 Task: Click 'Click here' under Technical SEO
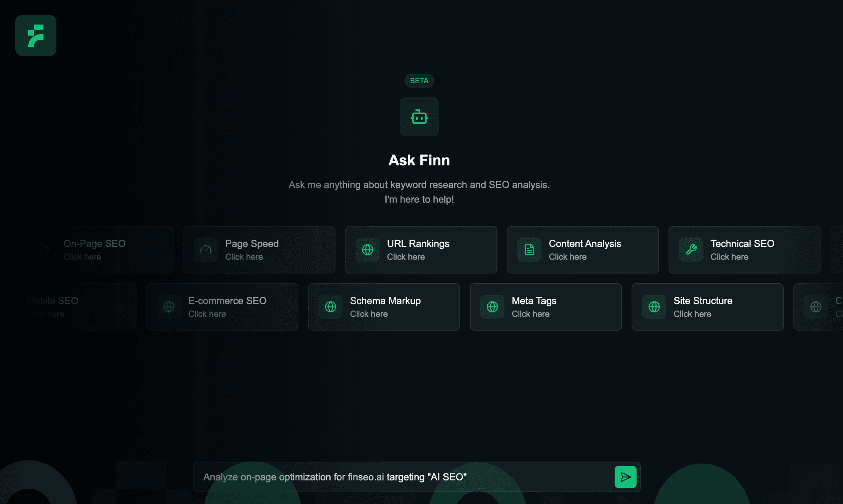pos(729,257)
